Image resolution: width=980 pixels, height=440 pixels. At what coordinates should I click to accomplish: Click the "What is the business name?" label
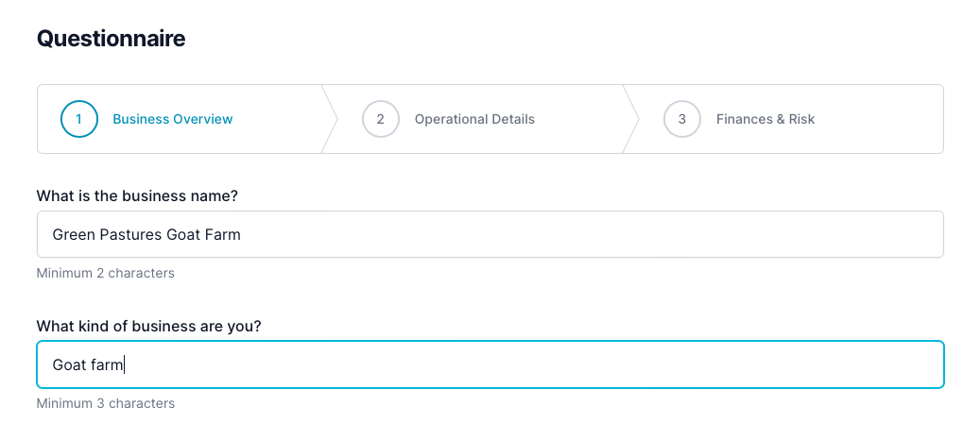136,195
